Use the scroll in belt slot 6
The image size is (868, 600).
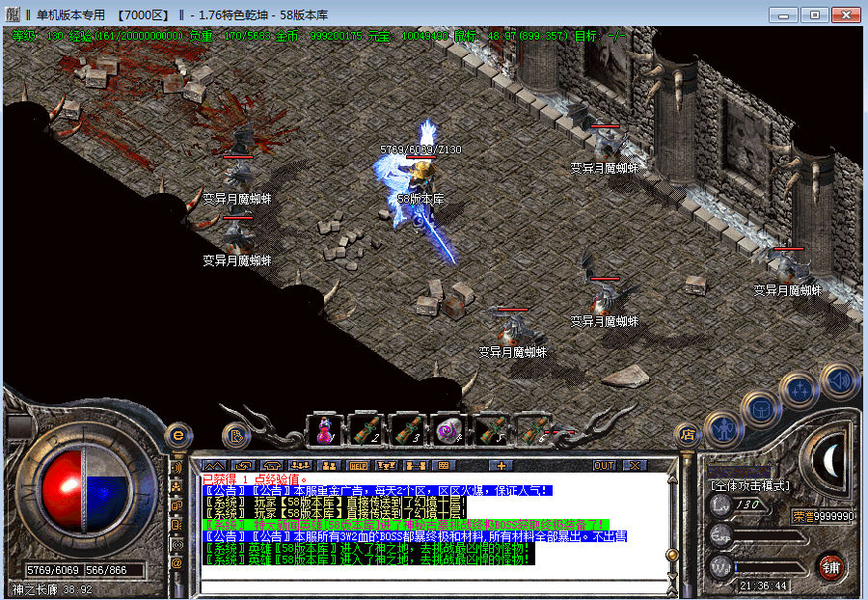point(532,430)
